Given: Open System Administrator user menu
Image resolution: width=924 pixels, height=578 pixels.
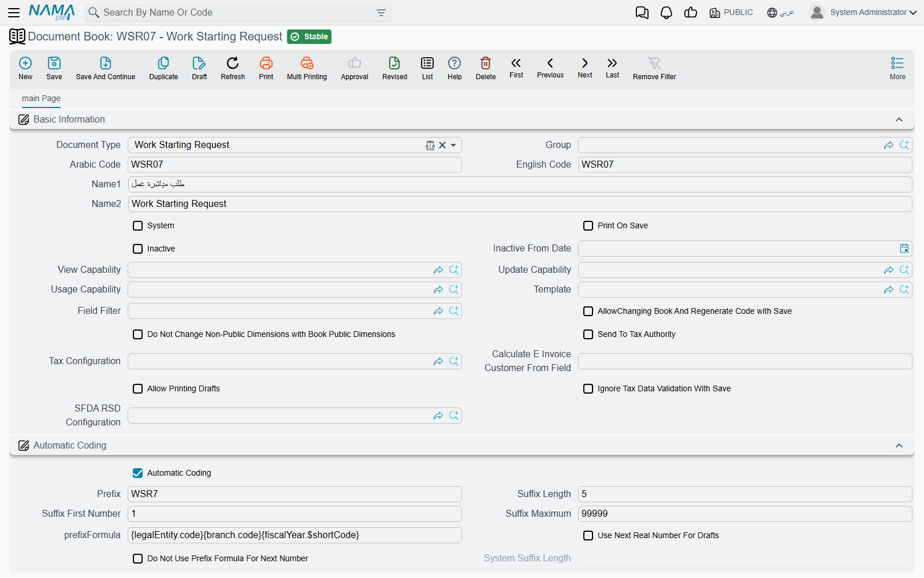Looking at the screenshot, I should (x=864, y=12).
